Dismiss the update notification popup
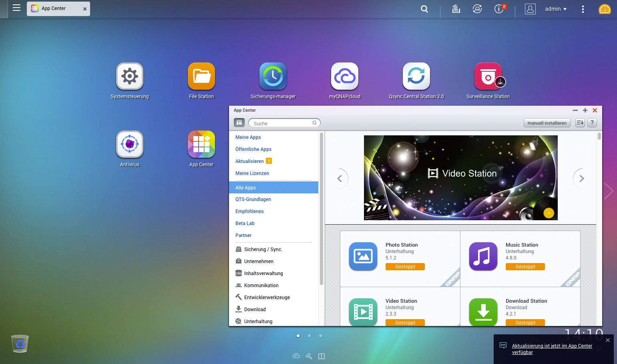 coord(607,340)
